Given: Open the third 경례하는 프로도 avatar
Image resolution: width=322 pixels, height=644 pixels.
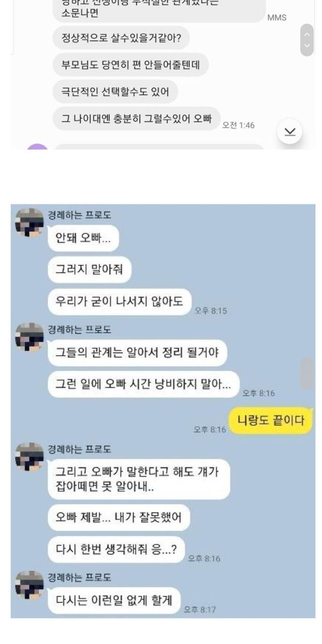Looking at the screenshot, I should coord(29,457).
